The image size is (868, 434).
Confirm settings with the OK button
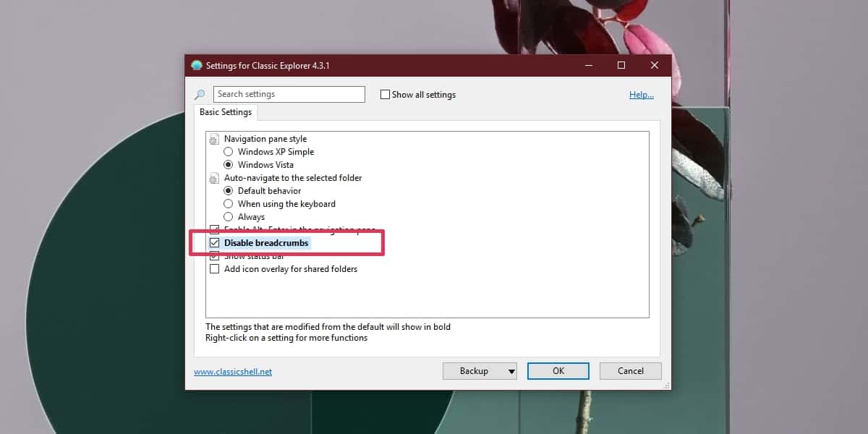pos(558,371)
